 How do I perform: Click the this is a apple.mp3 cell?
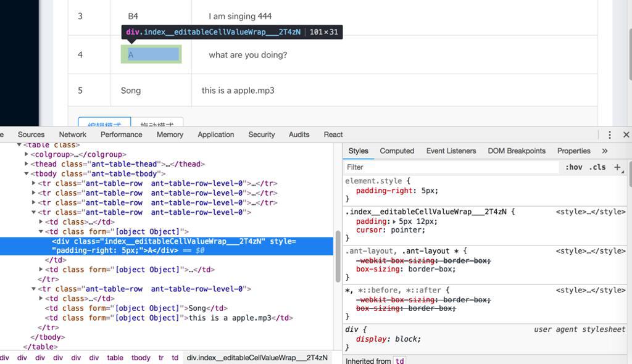(x=238, y=90)
